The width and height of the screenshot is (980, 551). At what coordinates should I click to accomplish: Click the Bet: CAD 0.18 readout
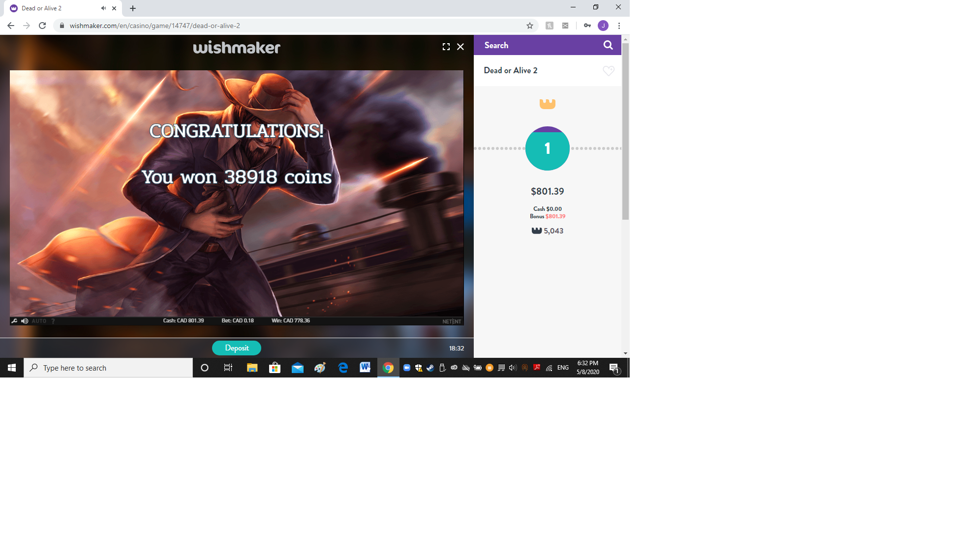coord(238,320)
